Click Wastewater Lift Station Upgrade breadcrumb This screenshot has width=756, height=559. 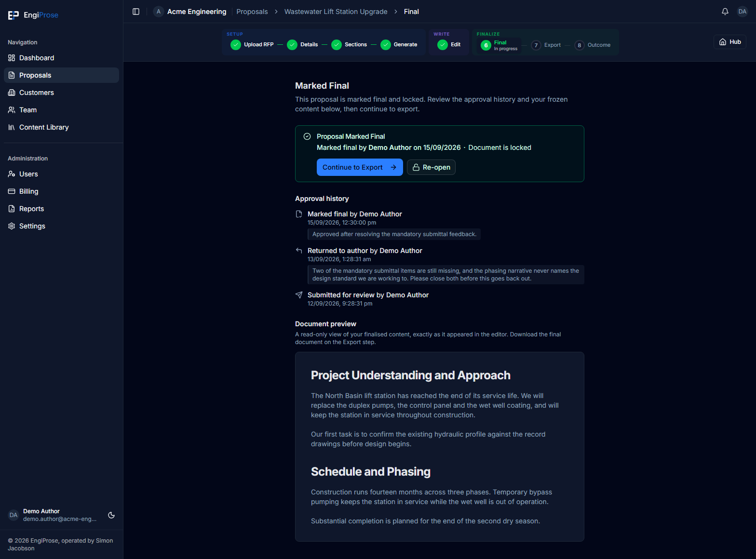[336, 12]
